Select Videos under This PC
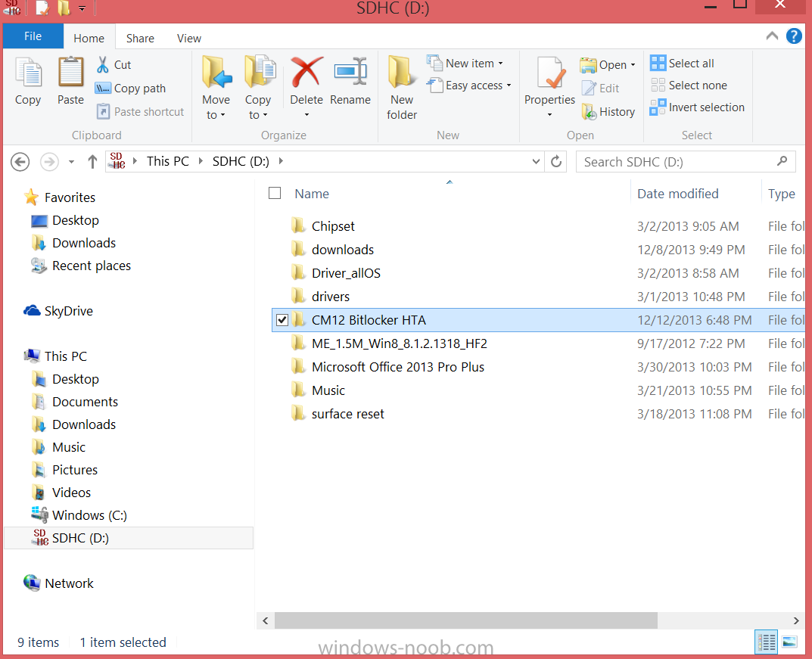The width and height of the screenshot is (812, 659). pos(61,493)
